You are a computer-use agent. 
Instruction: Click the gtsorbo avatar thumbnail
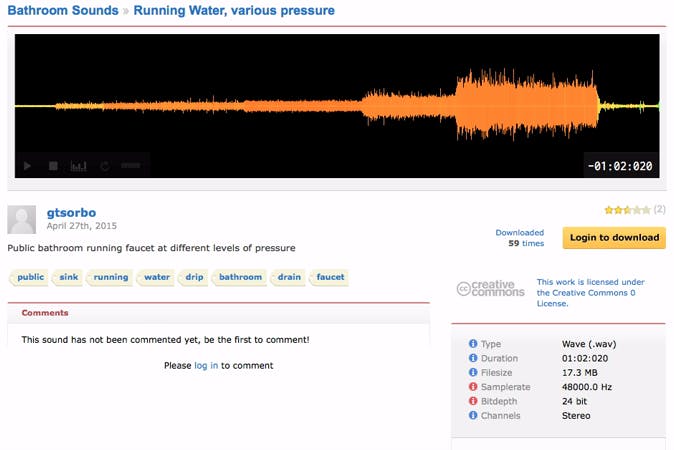[21, 220]
